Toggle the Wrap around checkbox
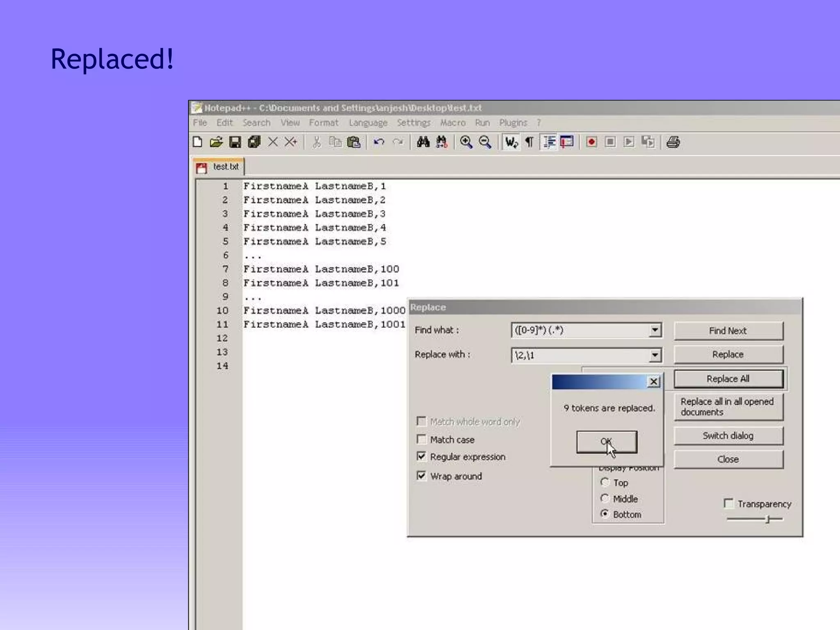Image resolution: width=840 pixels, height=630 pixels. tap(421, 476)
